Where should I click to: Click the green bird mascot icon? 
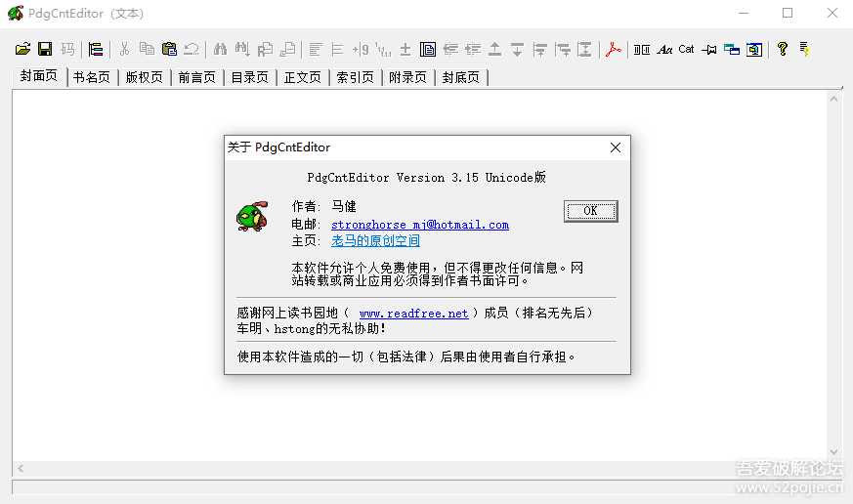tap(250, 216)
